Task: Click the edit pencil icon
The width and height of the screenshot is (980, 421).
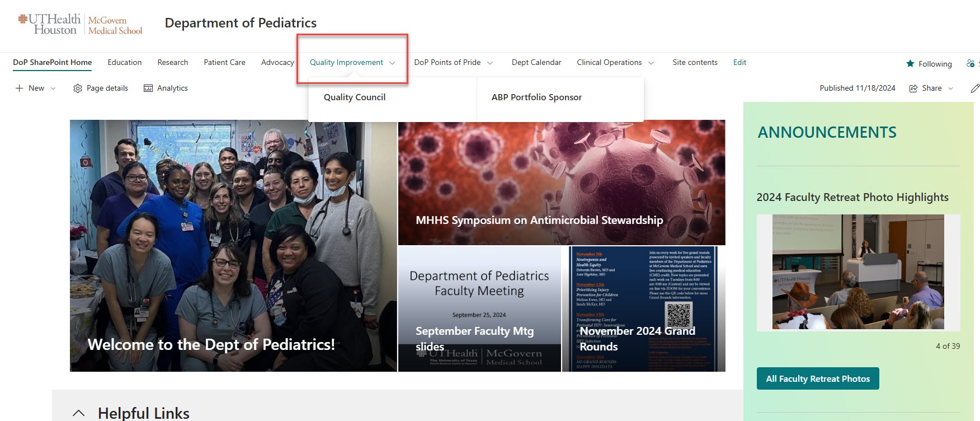Action: (x=974, y=88)
